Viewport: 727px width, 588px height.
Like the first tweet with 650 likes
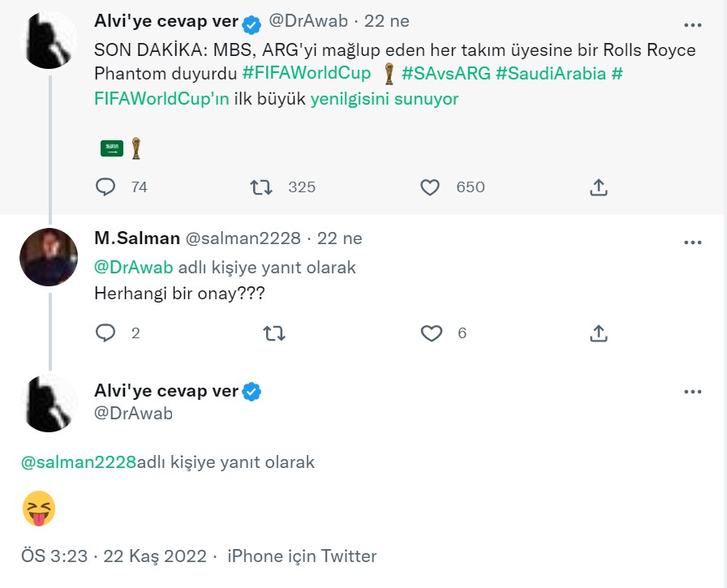tap(430, 187)
